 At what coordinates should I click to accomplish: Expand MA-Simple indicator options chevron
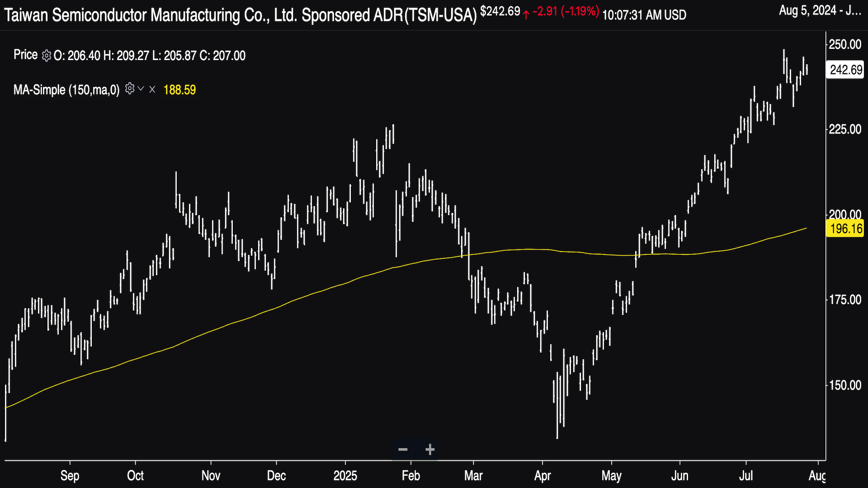[141, 89]
